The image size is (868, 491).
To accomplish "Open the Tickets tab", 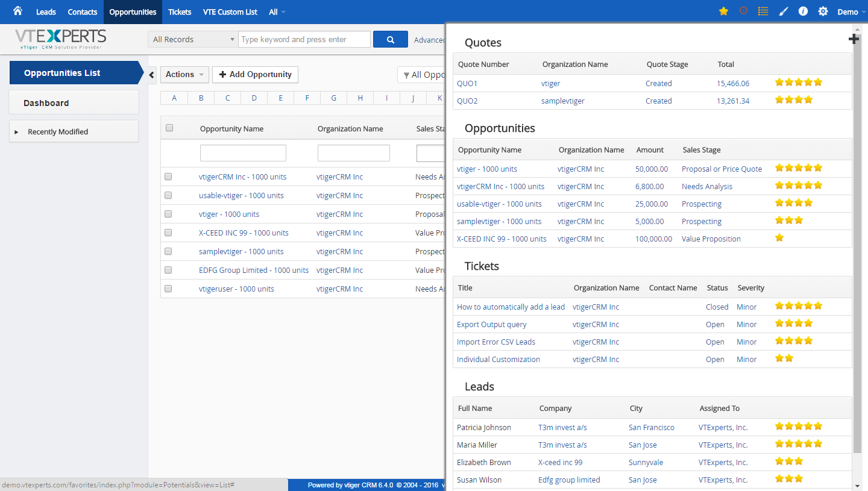I will (x=180, y=12).
